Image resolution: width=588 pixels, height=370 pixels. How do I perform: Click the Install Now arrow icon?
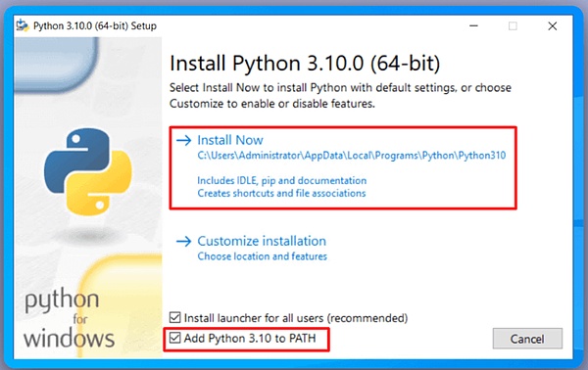[184, 140]
